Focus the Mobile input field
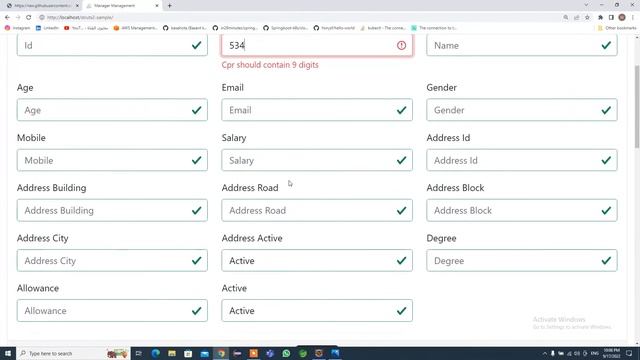 coord(112,160)
